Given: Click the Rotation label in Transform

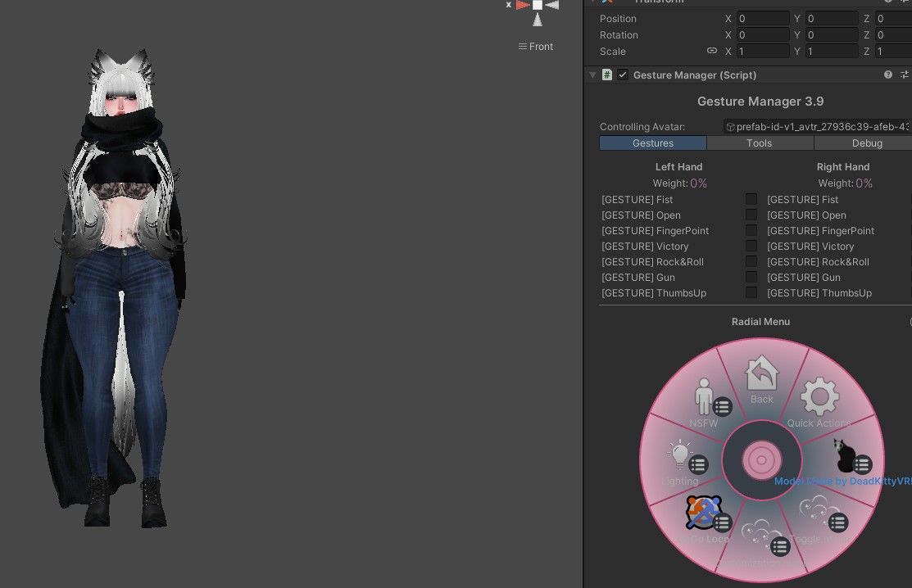Looking at the screenshot, I should tap(619, 35).
